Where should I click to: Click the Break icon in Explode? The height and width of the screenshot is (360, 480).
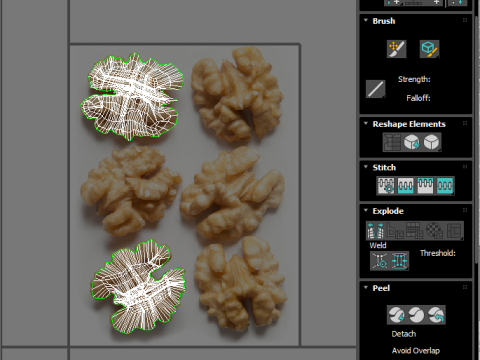coord(375,230)
